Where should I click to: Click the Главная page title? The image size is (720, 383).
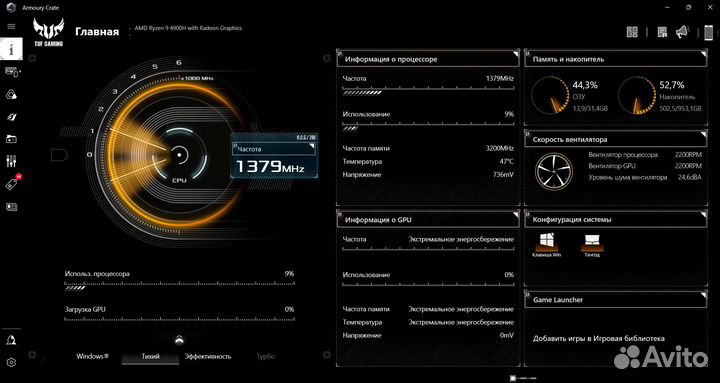coord(97,32)
